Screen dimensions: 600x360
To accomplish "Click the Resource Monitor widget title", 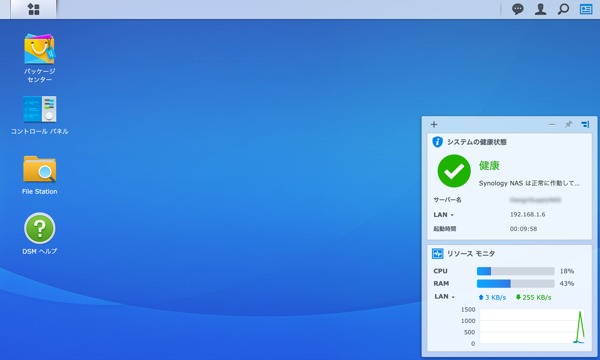I will pos(471,254).
